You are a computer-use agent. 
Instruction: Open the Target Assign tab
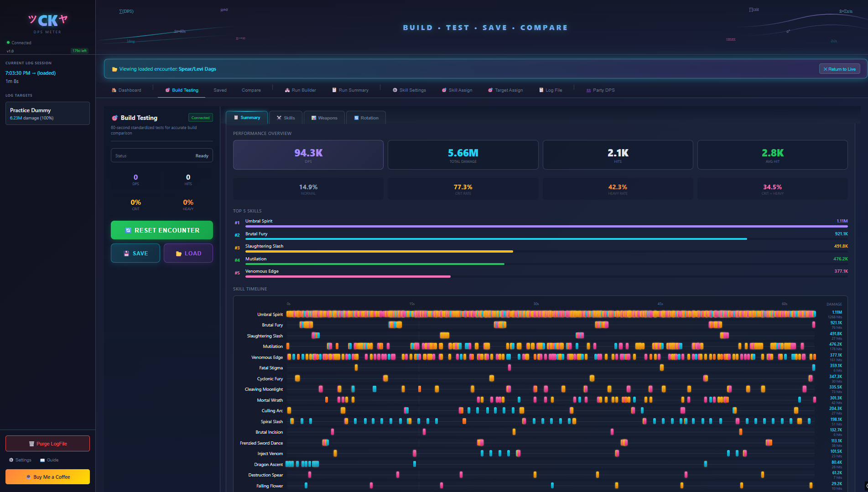click(505, 90)
